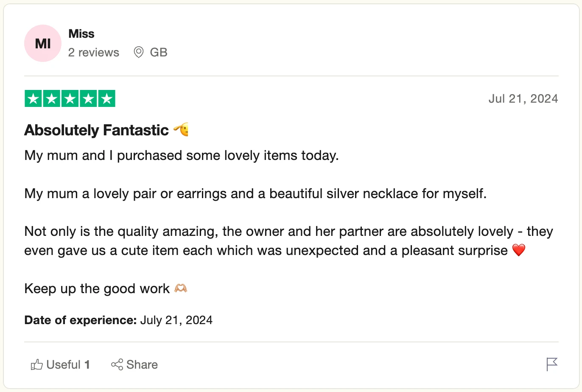
Task: Click the thumbs-up icon
Action: click(x=37, y=365)
